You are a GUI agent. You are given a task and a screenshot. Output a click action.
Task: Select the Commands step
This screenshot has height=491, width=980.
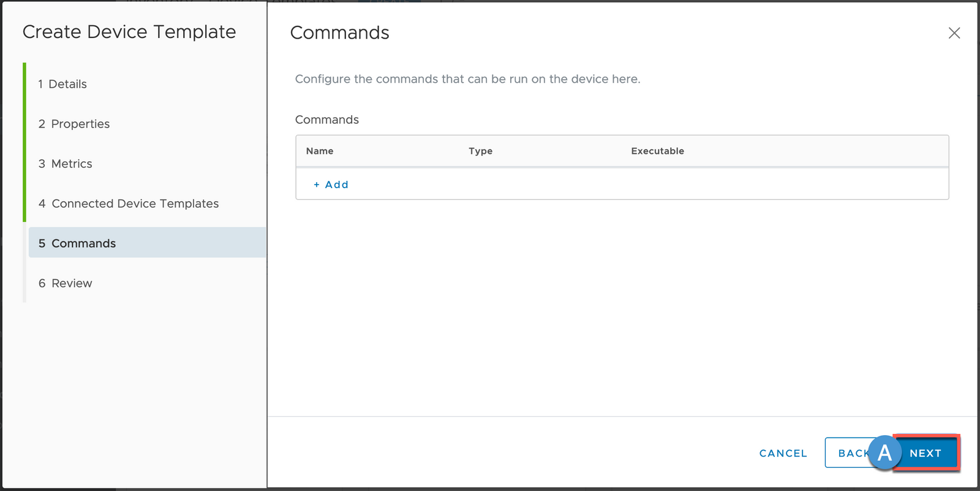(x=147, y=243)
